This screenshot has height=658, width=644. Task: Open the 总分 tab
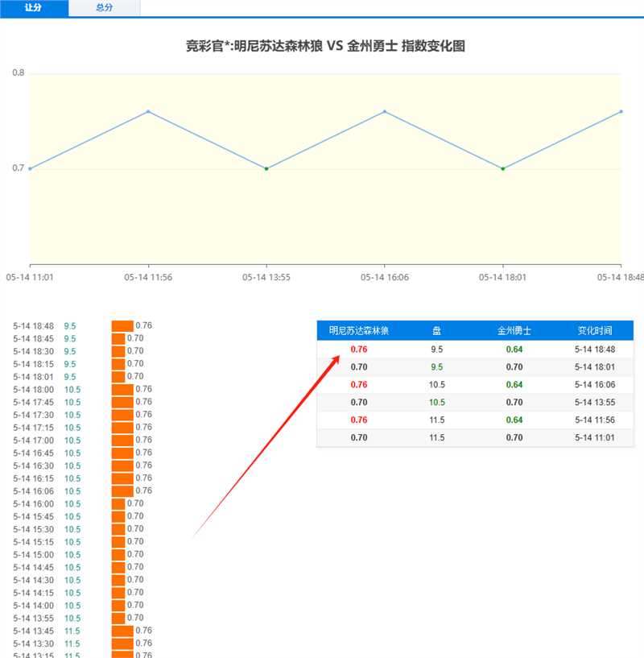coord(104,8)
